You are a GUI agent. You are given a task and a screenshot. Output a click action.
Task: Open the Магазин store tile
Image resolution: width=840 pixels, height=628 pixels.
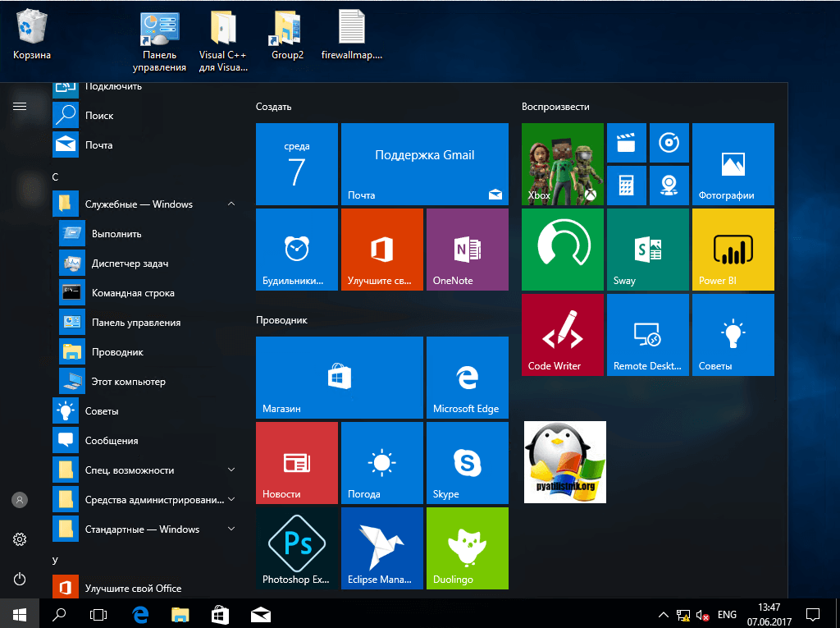pos(340,378)
